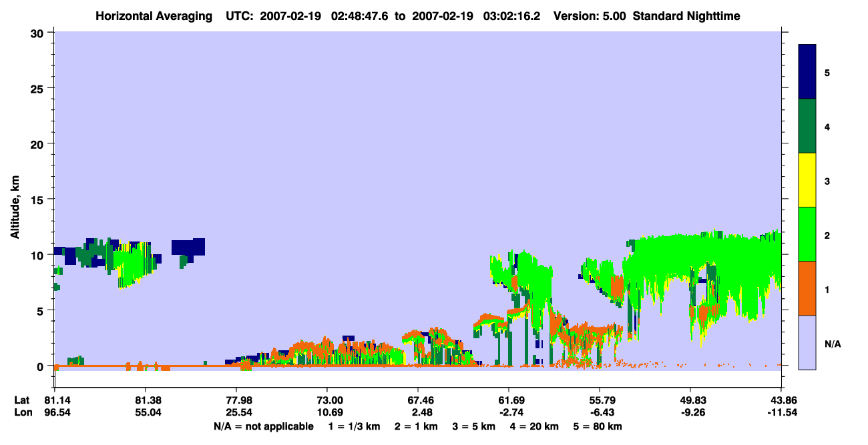868x445 pixels.
Task: Click the yellow 3 legend swatch
Action: coord(807,180)
